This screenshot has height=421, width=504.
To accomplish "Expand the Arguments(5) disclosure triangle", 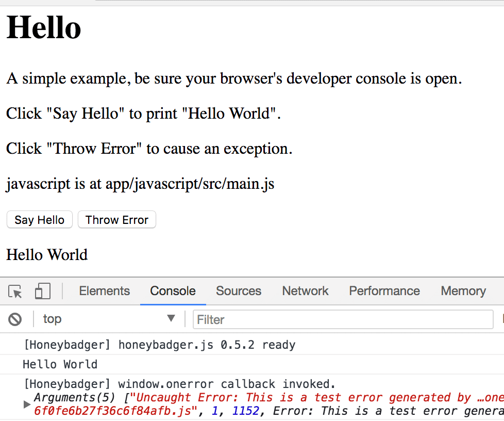I will point(27,404).
